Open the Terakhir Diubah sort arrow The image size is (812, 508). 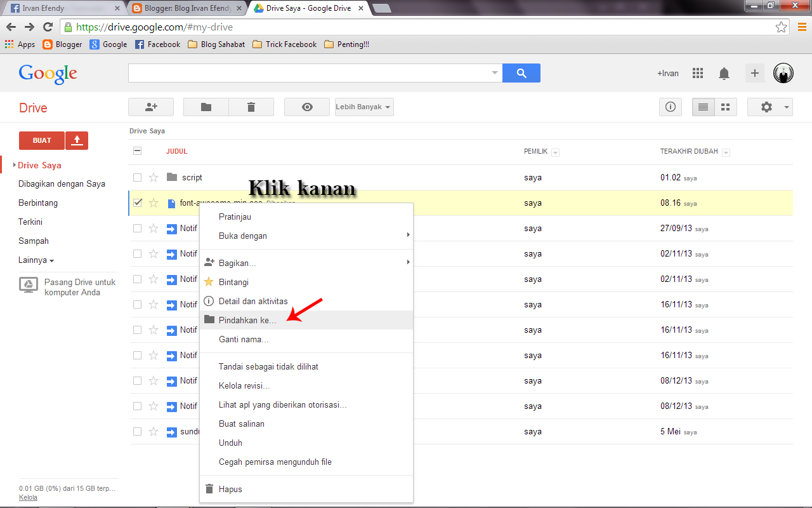click(x=726, y=152)
